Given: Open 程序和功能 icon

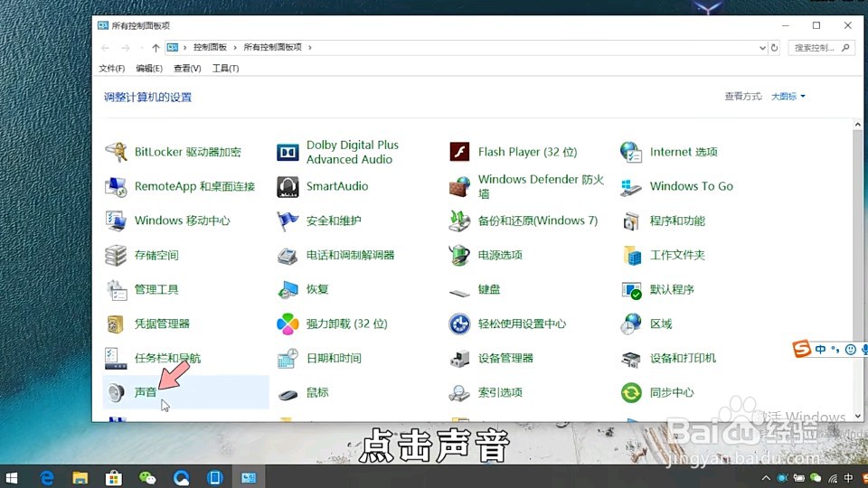Looking at the screenshot, I should 631,221.
